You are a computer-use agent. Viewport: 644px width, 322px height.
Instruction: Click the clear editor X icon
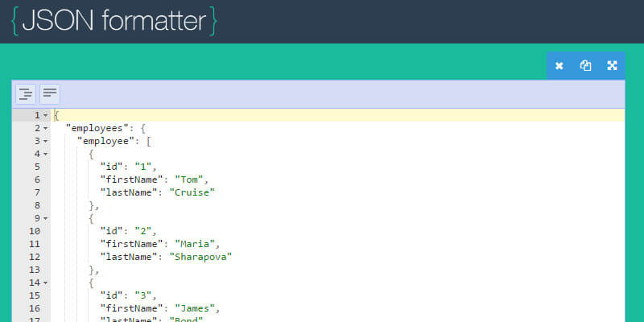coord(559,66)
